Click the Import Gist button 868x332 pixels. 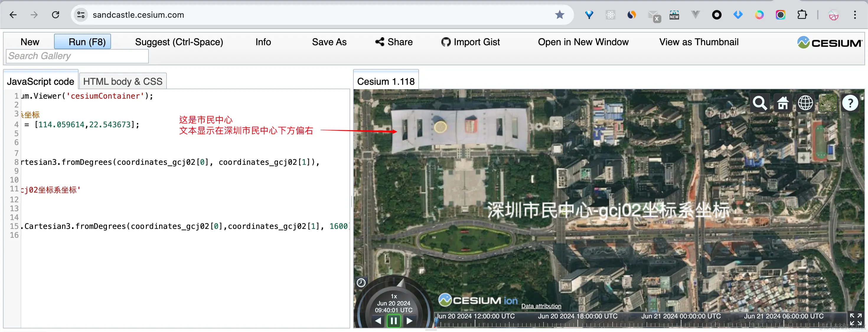(470, 42)
